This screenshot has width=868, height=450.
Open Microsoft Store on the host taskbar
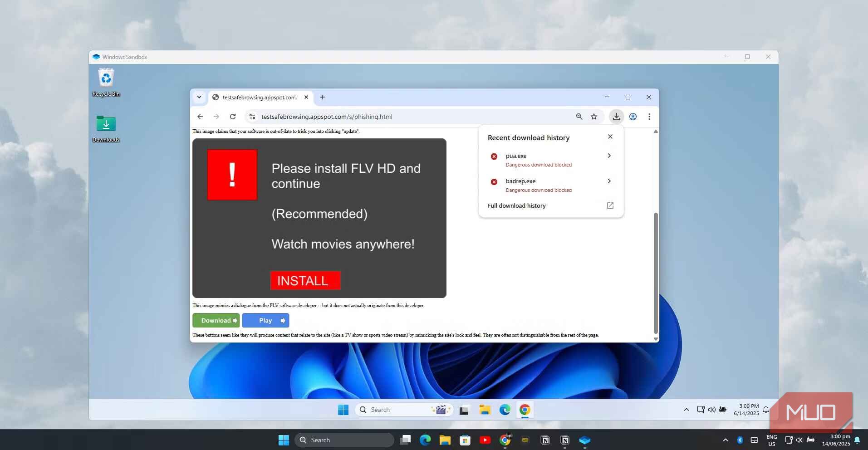click(465, 440)
